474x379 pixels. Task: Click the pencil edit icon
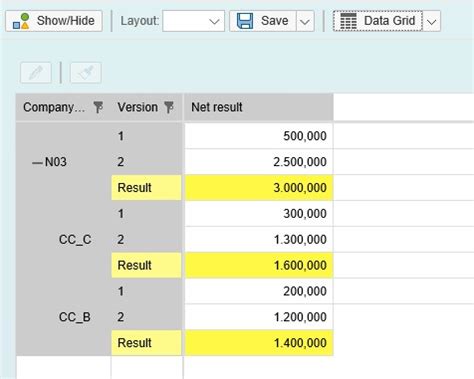pos(36,72)
